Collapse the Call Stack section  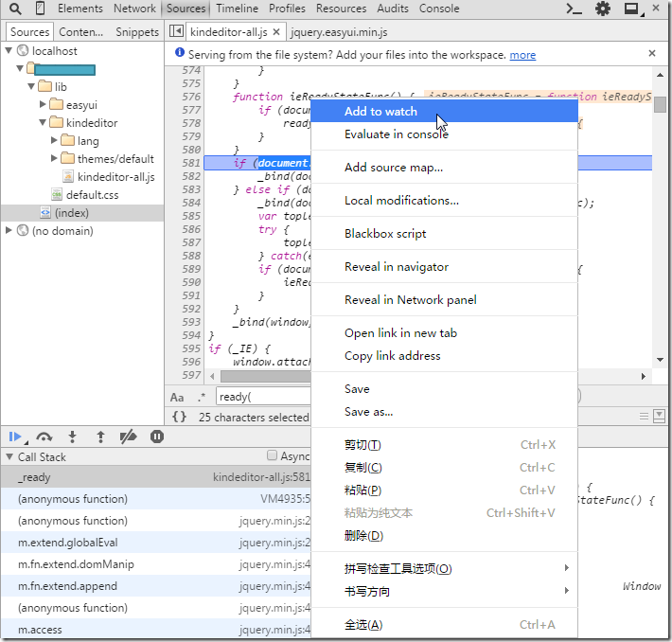(x=9, y=456)
